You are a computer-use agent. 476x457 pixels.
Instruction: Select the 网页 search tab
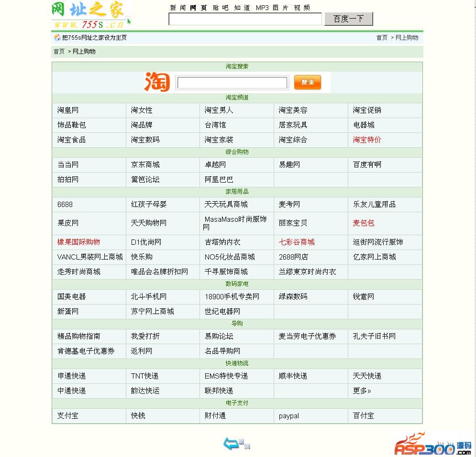tap(198, 8)
